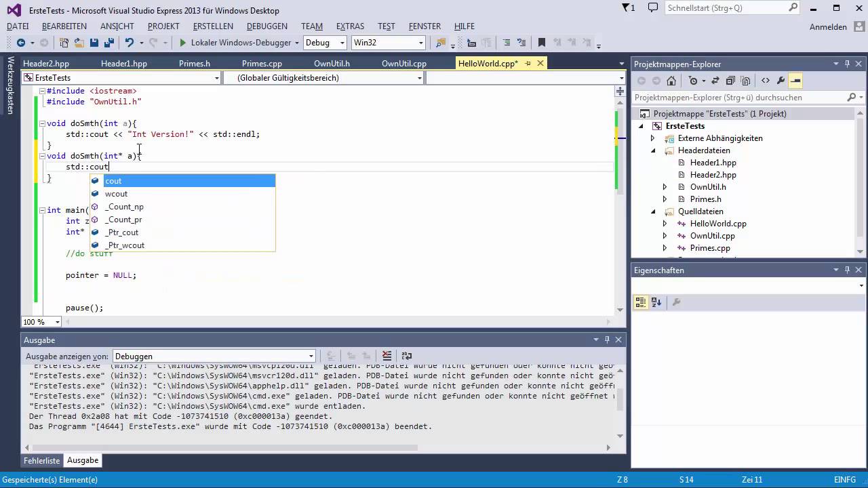Collapse all icon in Projektmappen-Explorer
Screen dimensions: 868x488
coord(730,81)
